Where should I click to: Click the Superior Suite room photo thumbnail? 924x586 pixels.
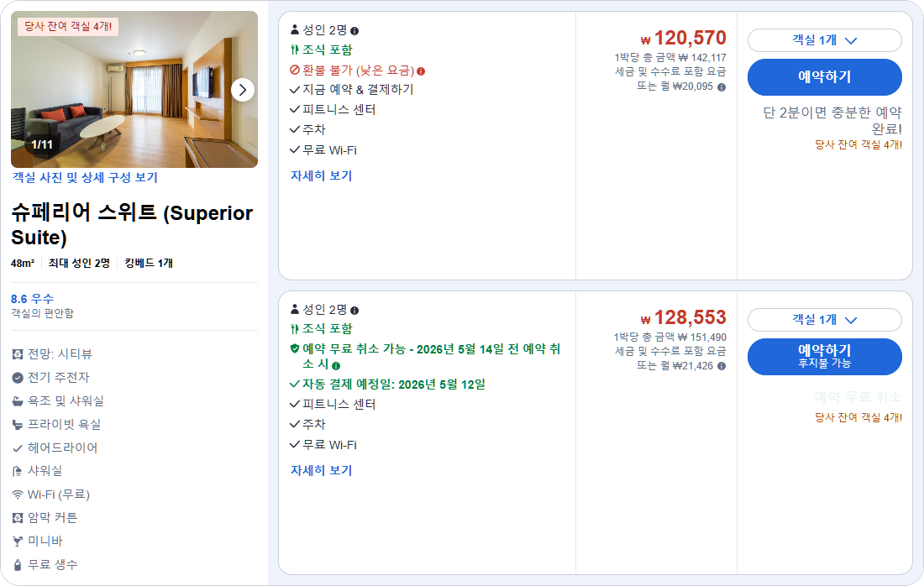[134, 89]
